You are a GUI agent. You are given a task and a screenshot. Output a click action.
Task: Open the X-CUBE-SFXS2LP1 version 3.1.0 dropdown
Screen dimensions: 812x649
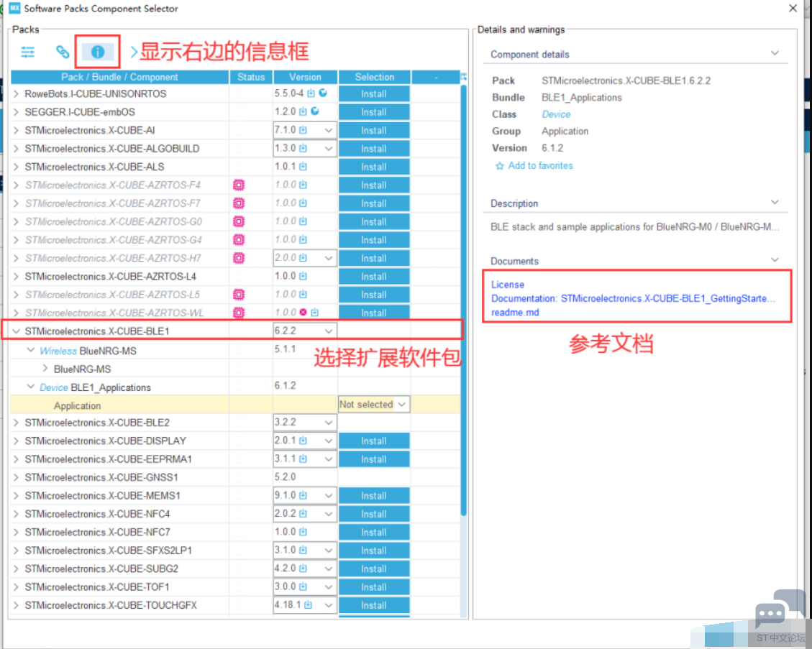pos(328,551)
